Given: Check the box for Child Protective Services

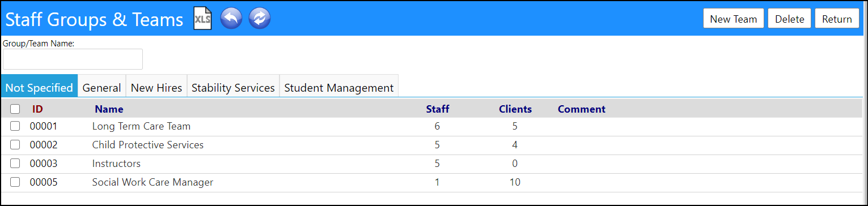Looking at the screenshot, I should (x=15, y=145).
